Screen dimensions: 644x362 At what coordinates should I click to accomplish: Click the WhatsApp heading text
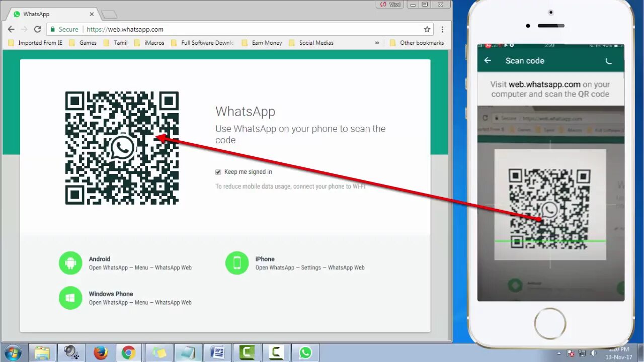pyautogui.click(x=245, y=112)
